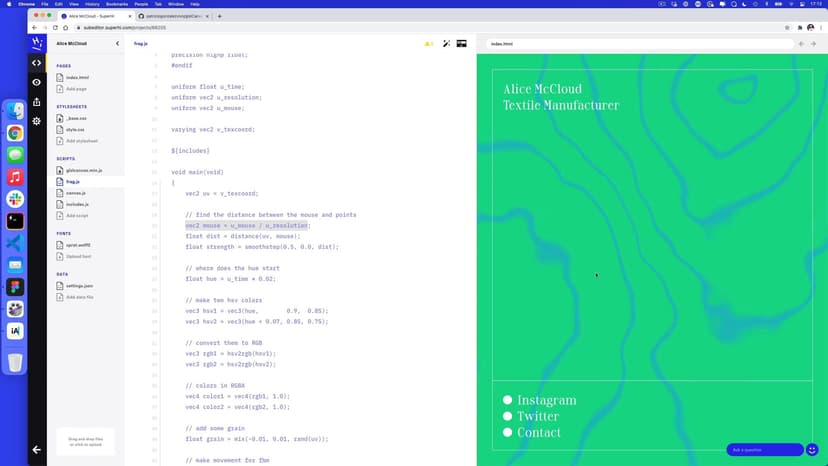Viewport: 828px width, 466px height.
Task: Open index.html in the Pages list
Action: point(78,77)
